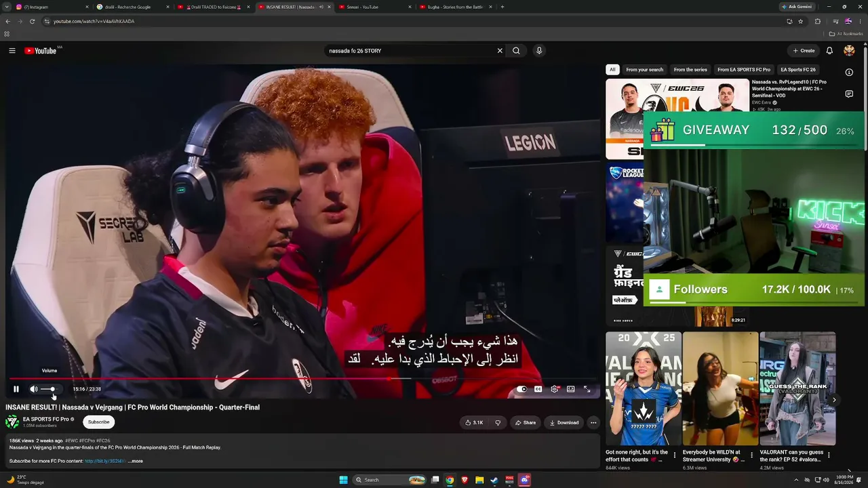Open the 'Everybody be WILD'N' Short thumbnail
The height and width of the screenshot is (488, 868).
coord(720,388)
